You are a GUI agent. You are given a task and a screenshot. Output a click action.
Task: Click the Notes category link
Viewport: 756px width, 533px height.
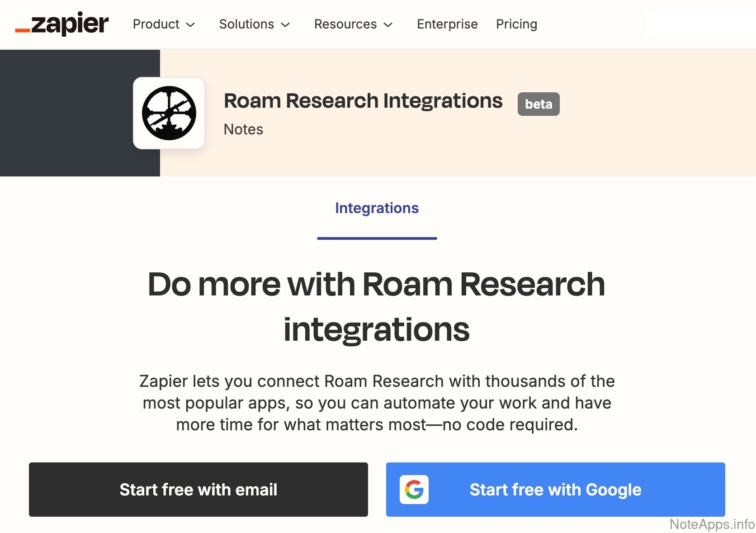[x=243, y=129]
